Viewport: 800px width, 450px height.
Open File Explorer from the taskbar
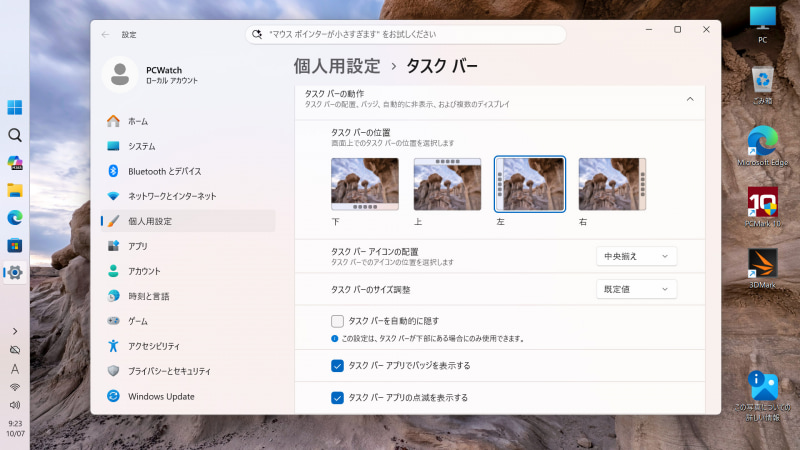[15, 190]
